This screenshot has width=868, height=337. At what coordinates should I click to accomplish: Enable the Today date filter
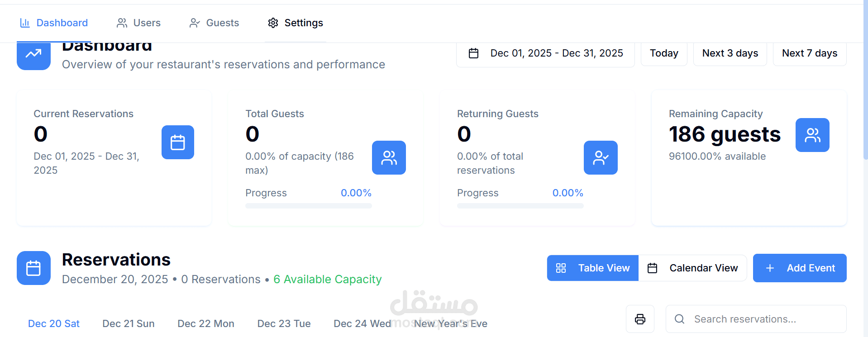(x=663, y=53)
